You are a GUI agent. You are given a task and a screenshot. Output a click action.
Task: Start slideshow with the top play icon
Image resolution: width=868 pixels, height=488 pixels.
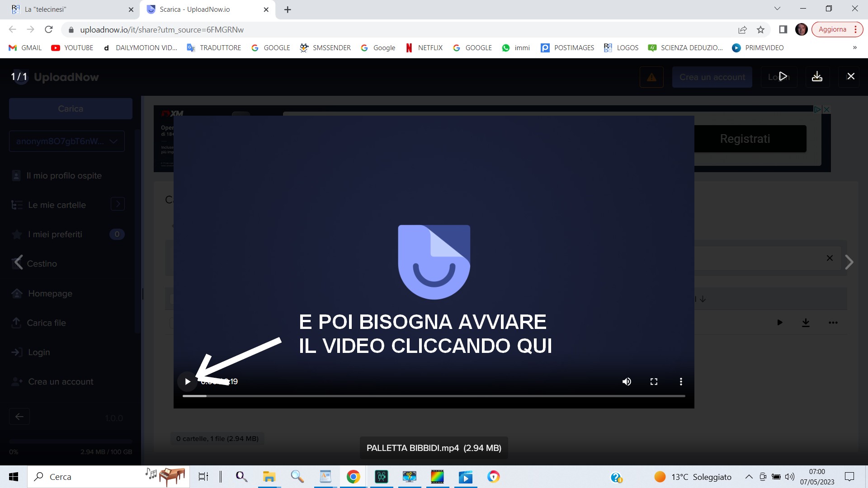tap(783, 77)
